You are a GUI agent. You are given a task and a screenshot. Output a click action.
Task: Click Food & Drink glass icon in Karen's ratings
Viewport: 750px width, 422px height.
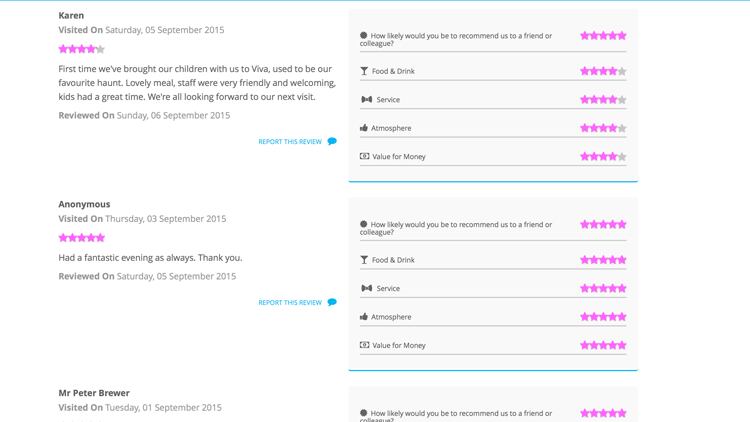click(364, 71)
